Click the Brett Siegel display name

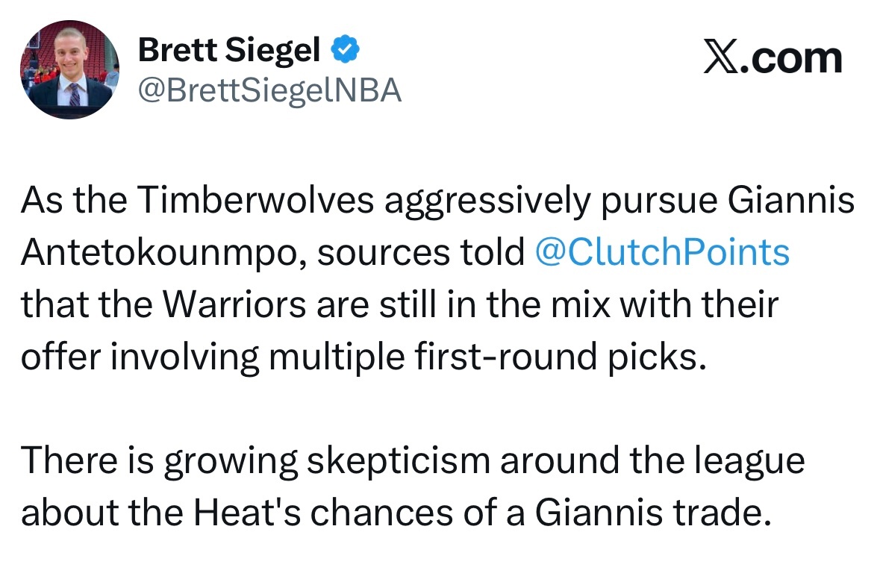coord(229,51)
